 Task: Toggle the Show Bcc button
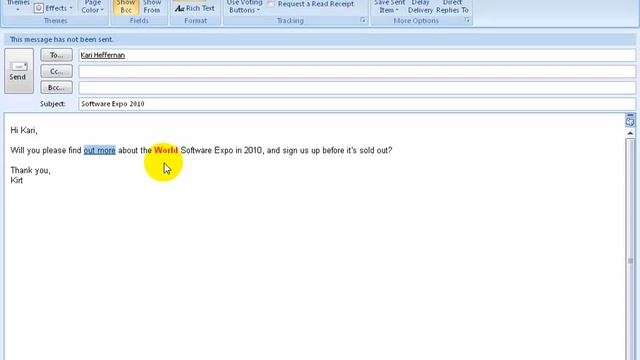coord(126,7)
